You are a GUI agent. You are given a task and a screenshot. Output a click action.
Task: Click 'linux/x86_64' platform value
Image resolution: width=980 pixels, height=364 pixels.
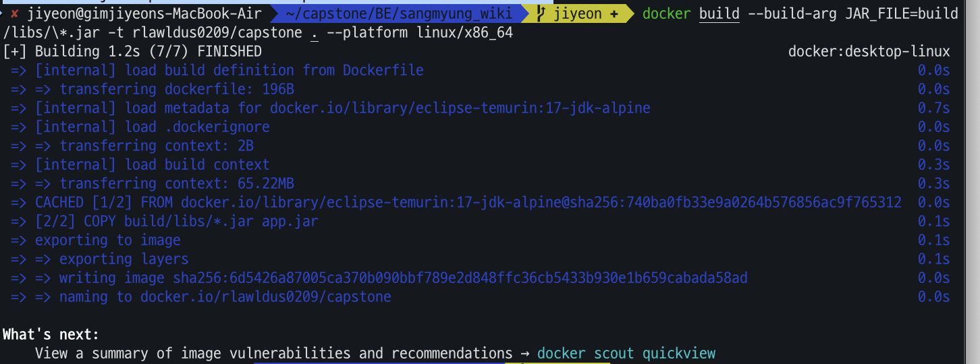pos(464,32)
